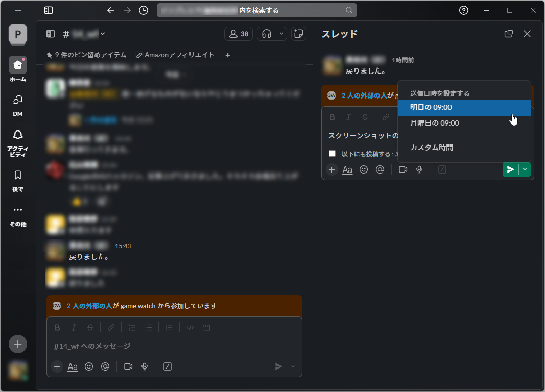Screen dimensions: 545x392
Task: Expand the send options chevron next to send
Action: [524, 169]
